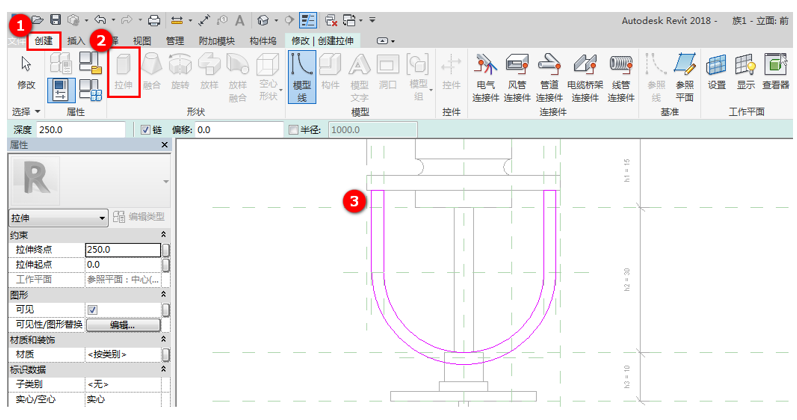Activate the Model Line (模型线) tool
The width and height of the screenshot is (797, 420).
302,77
